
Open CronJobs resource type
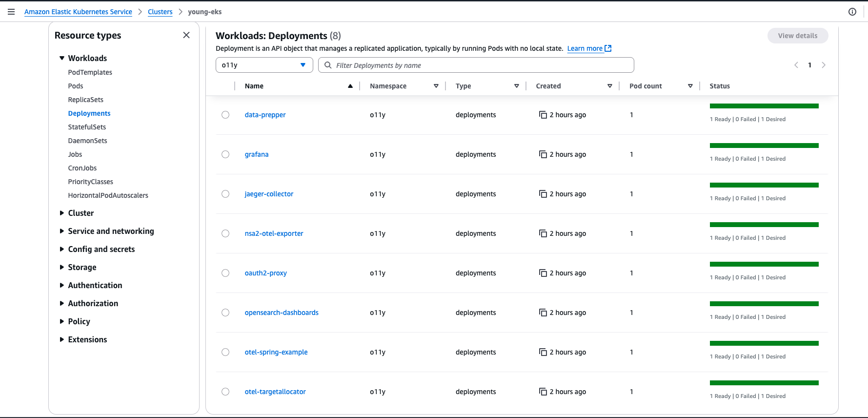[82, 168]
